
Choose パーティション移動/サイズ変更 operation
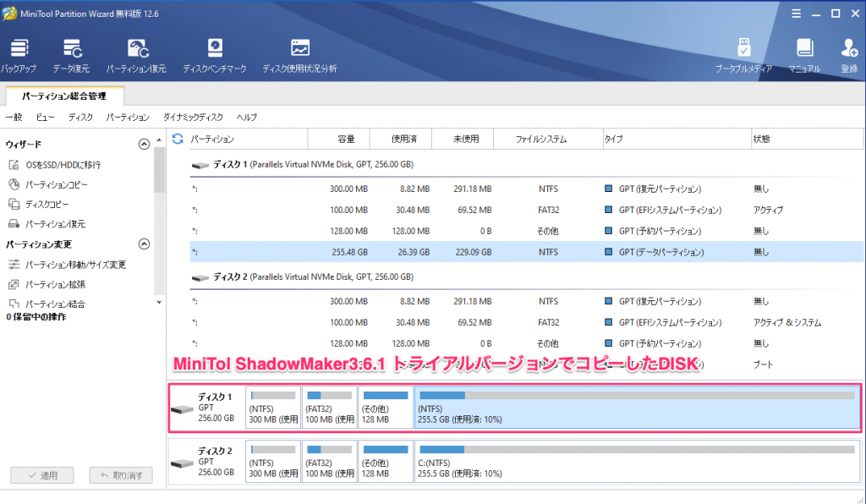(x=68, y=265)
